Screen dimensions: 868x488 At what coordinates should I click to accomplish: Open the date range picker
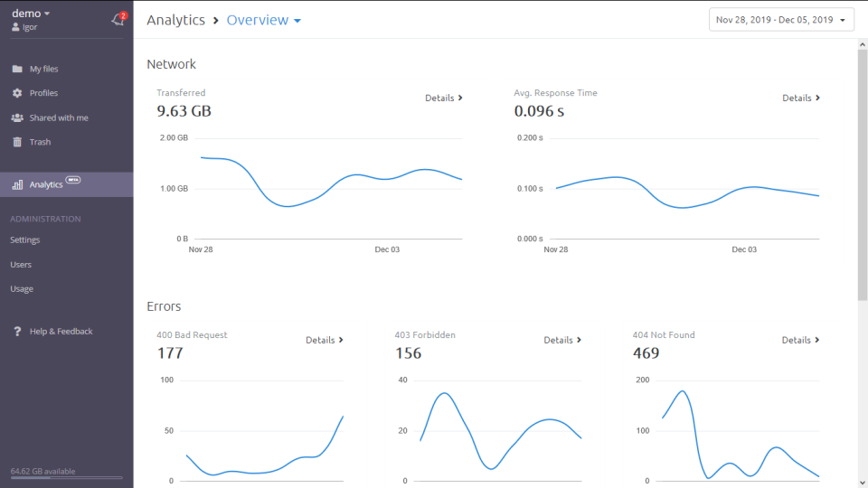coord(781,20)
